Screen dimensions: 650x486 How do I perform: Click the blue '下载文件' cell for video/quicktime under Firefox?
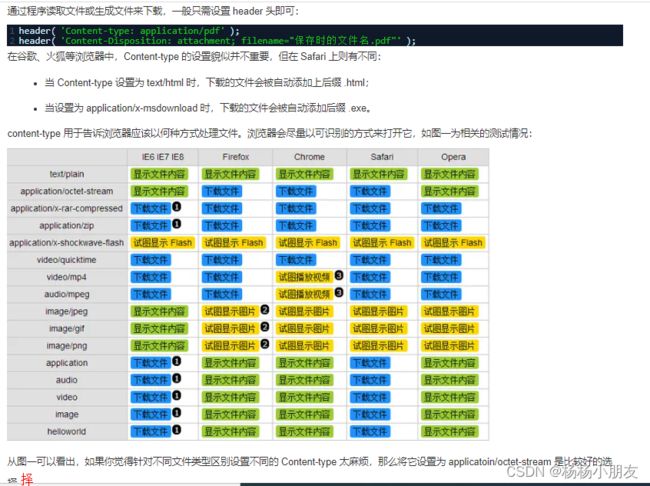pos(222,260)
